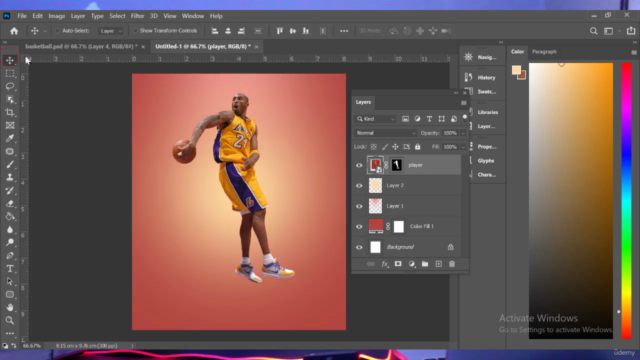Select the Frame tool
The width and height of the screenshot is (640, 360).
(10, 125)
